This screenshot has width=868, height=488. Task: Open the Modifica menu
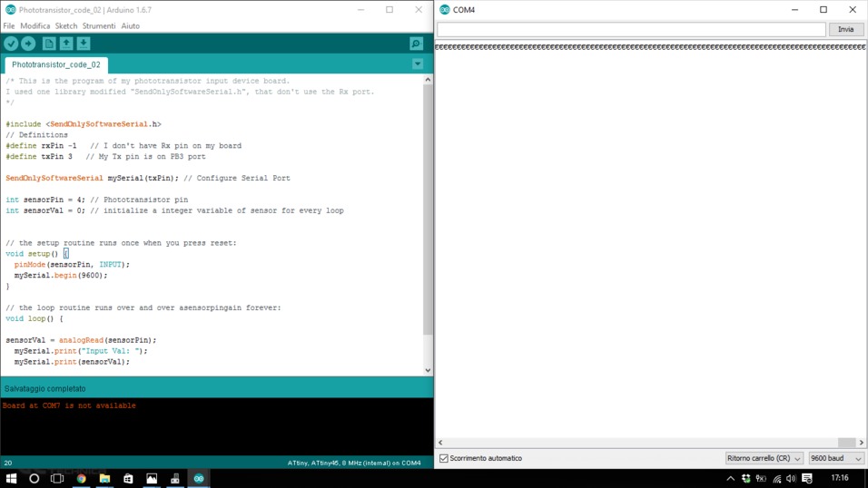[35, 26]
